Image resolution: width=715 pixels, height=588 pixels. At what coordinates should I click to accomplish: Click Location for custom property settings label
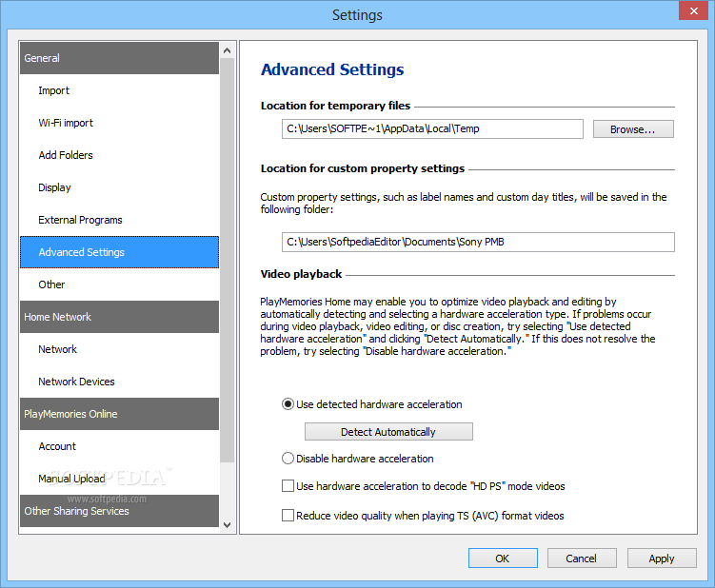point(363,168)
